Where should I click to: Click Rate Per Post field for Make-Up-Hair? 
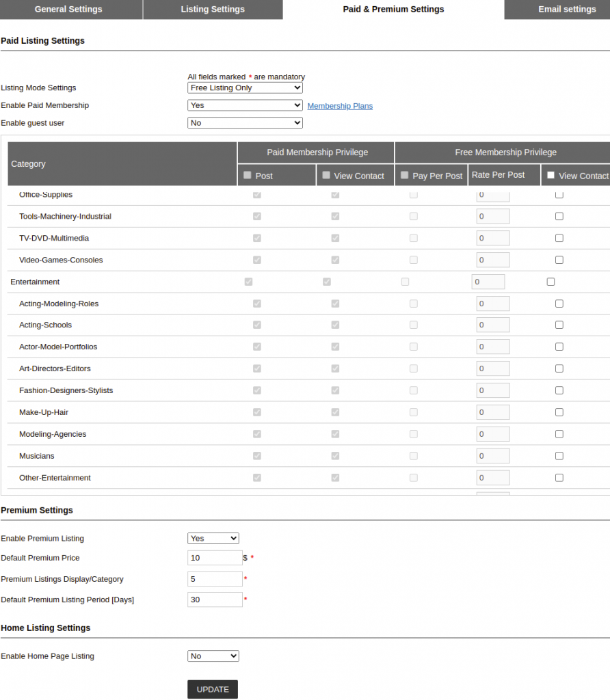(x=493, y=412)
